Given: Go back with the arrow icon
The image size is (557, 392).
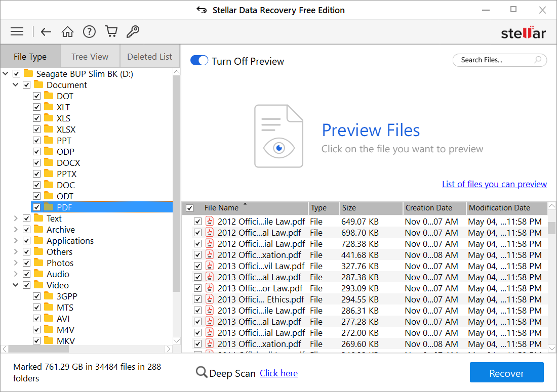Looking at the screenshot, I should pos(46,32).
